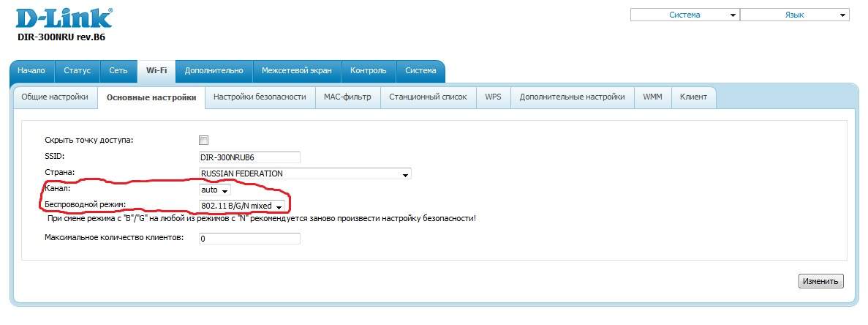The image size is (868, 325).
Task: Select the Wi-Fi tab
Action: pyautogui.click(x=156, y=70)
